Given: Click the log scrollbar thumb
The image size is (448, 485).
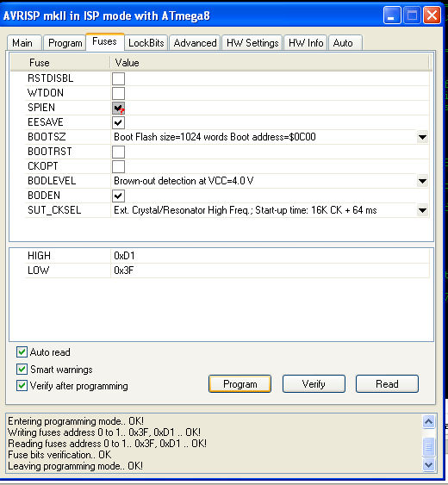Looking at the screenshot, I should (428, 446).
